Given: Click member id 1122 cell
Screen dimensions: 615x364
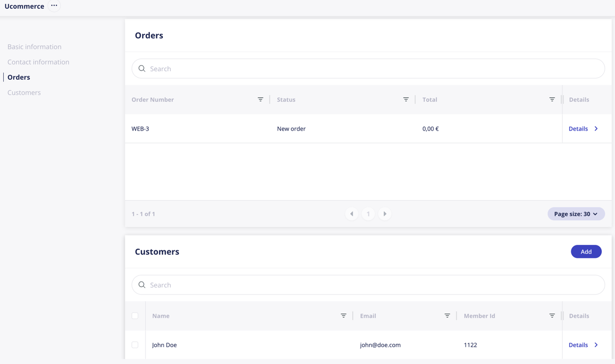Looking at the screenshot, I should point(470,345).
